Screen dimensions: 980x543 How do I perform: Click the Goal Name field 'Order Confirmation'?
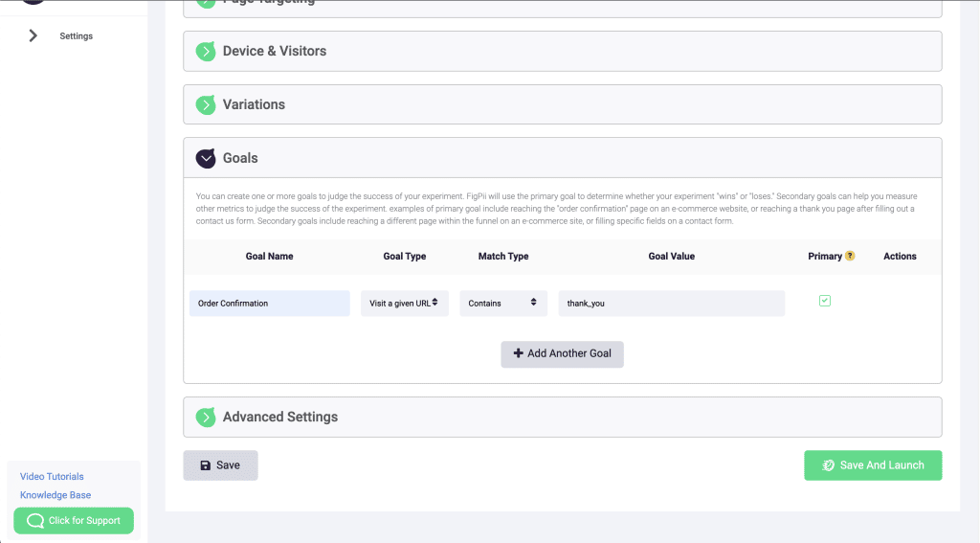269,304
